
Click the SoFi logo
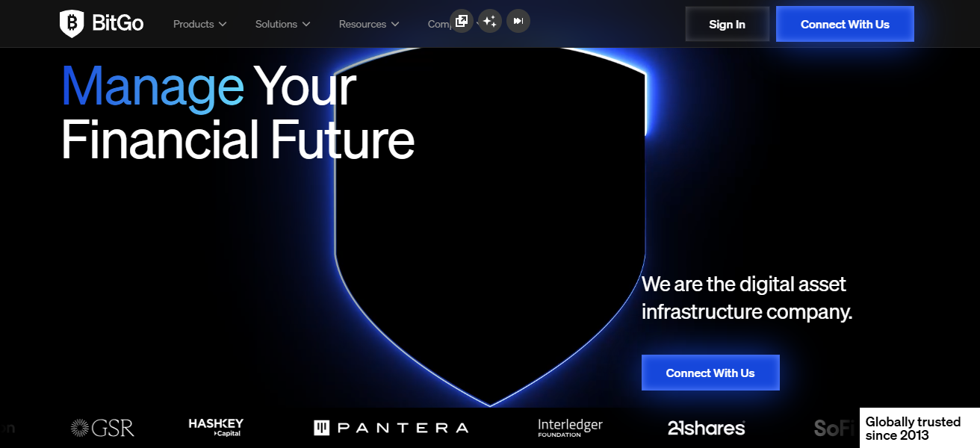[x=834, y=428]
